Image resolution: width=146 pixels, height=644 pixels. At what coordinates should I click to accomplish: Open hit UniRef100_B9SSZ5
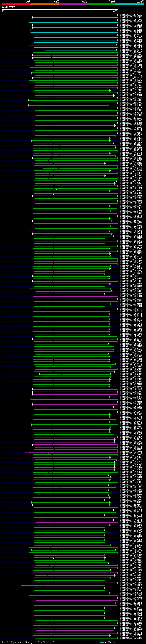pyautogui.click(x=131, y=22)
